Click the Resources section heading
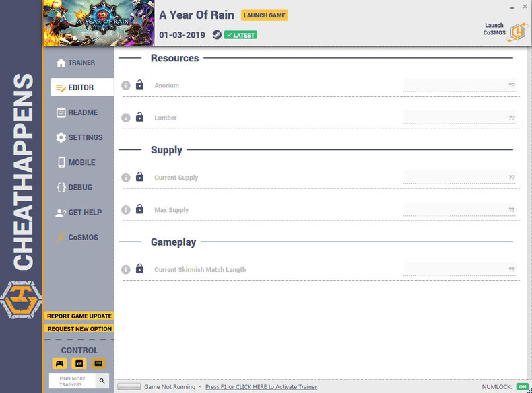 [x=174, y=58]
